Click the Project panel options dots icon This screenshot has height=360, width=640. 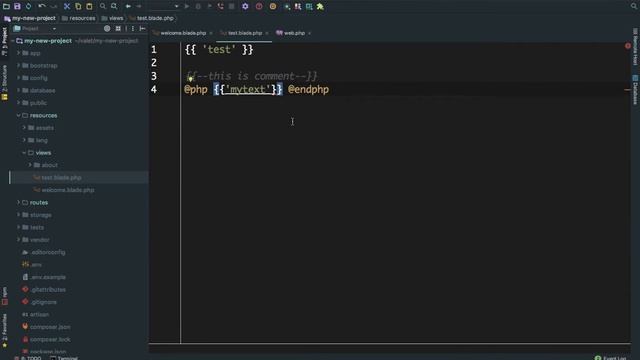[x=133, y=29]
